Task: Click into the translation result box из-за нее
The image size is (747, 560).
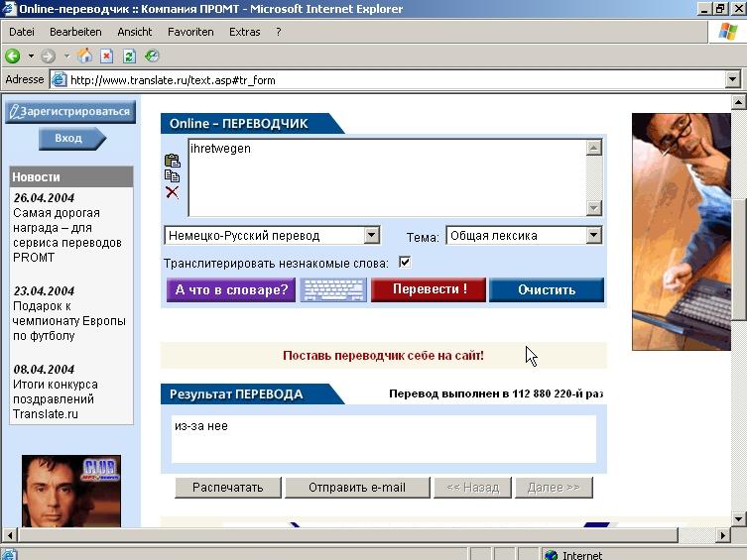Action: pyautogui.click(x=384, y=439)
